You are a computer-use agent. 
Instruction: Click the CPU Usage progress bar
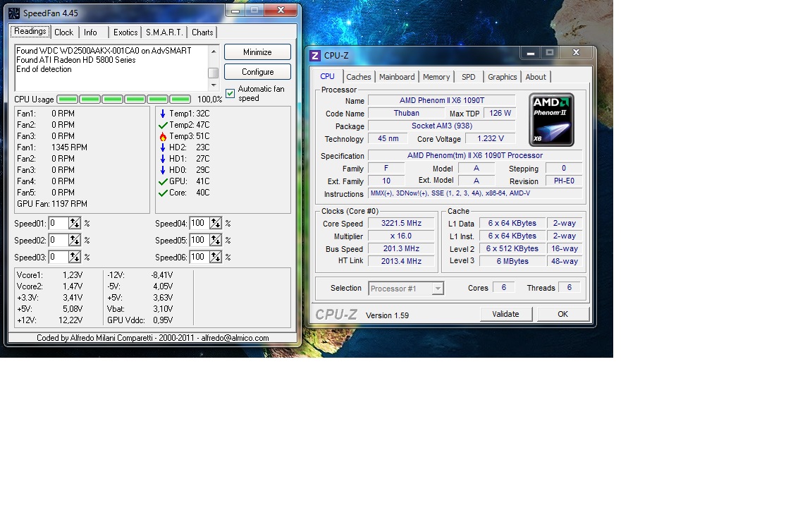coord(124,99)
